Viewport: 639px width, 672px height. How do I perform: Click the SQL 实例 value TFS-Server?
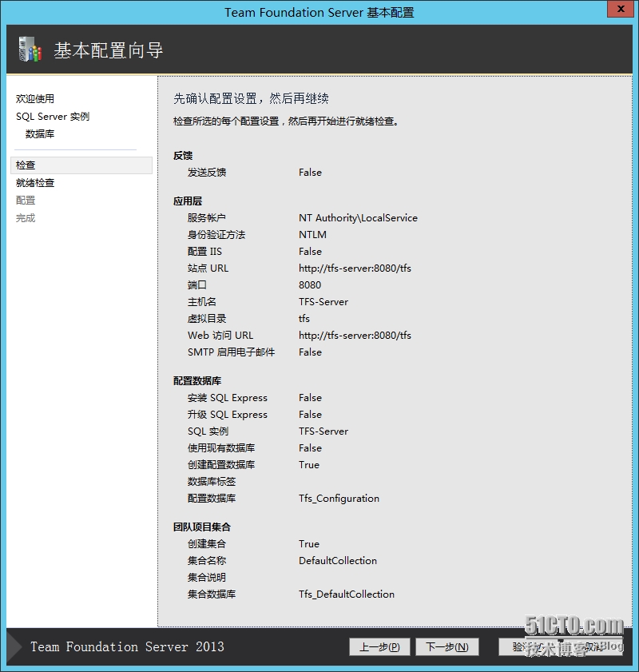[x=323, y=431]
